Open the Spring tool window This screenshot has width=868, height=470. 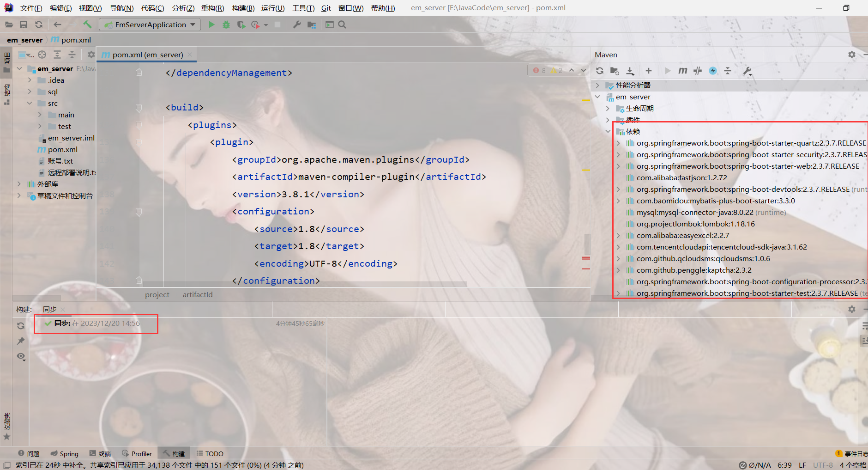point(65,453)
